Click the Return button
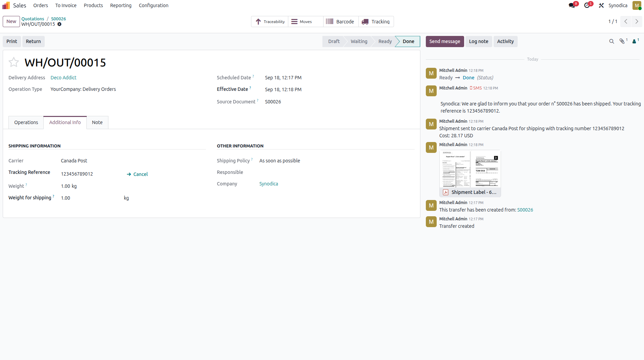 click(33, 41)
